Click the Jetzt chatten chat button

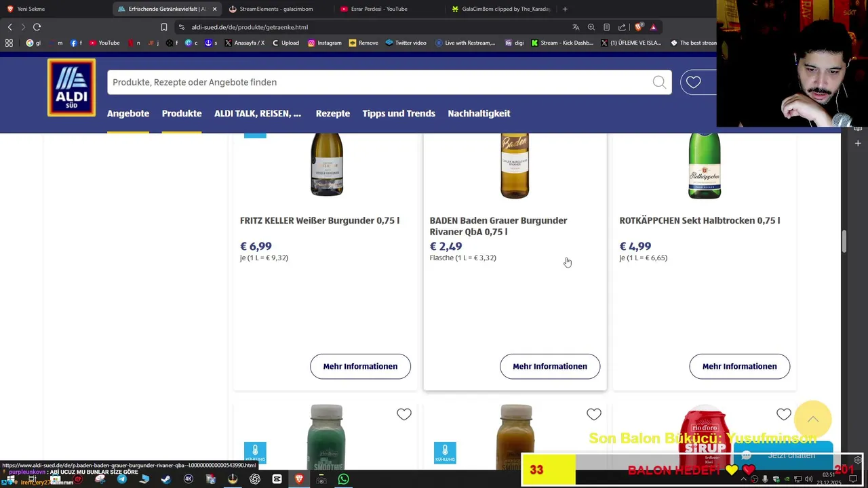pos(783,455)
